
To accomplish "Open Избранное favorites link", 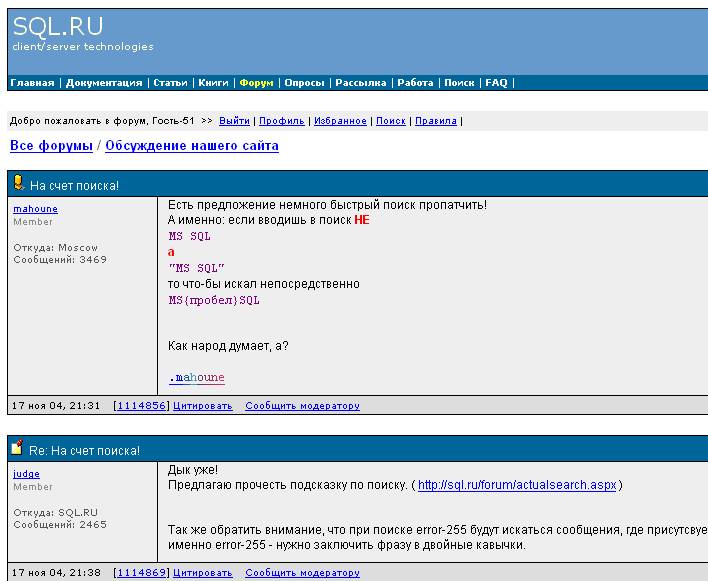I will pyautogui.click(x=340, y=121).
